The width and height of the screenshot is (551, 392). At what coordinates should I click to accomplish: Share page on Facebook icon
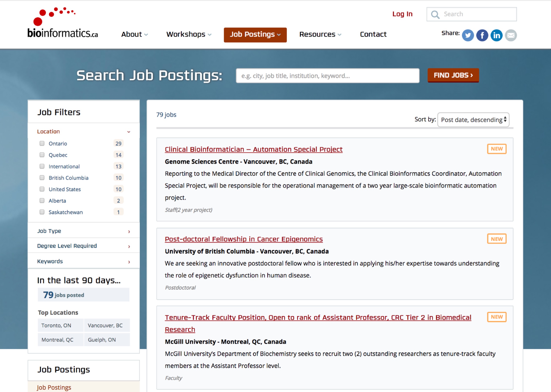482,35
